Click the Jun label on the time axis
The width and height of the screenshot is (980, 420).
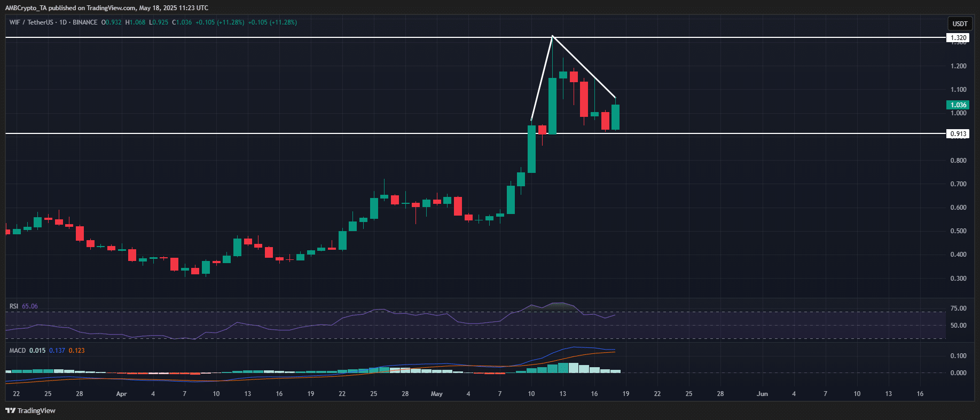tap(762, 394)
